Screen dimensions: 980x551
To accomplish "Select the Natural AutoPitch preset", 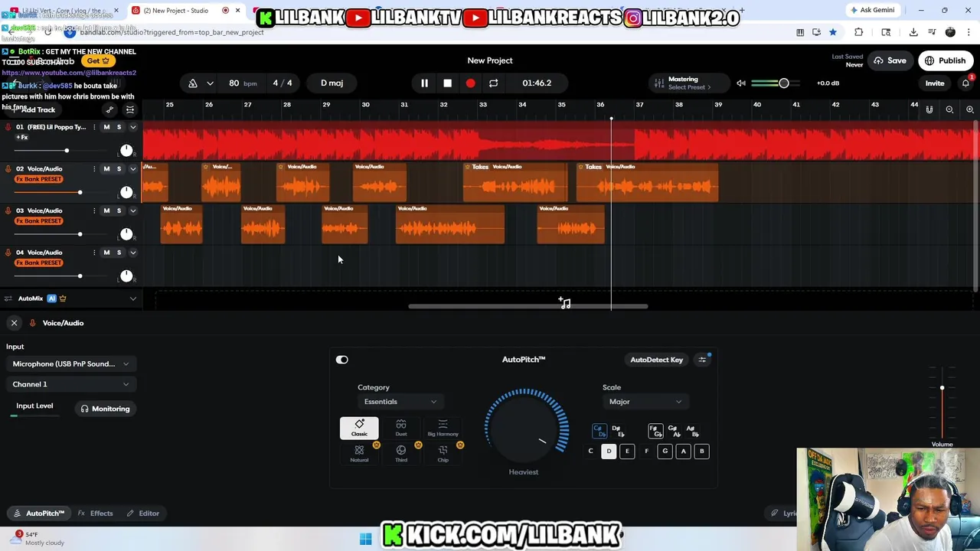I will [359, 453].
